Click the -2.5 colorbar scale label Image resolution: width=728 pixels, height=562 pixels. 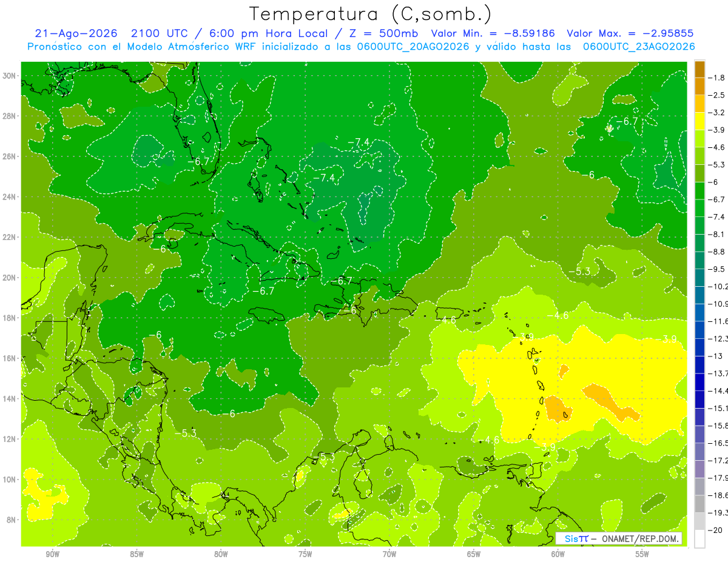click(718, 95)
